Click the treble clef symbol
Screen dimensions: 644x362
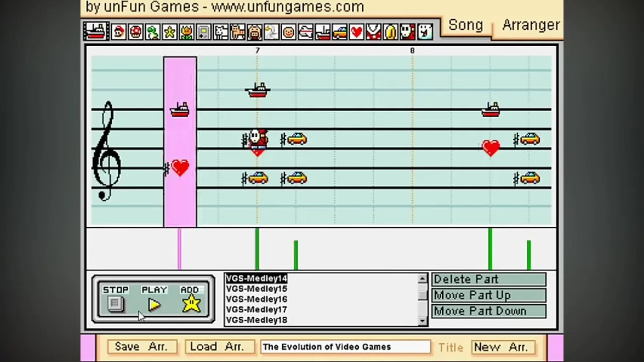coord(107,151)
